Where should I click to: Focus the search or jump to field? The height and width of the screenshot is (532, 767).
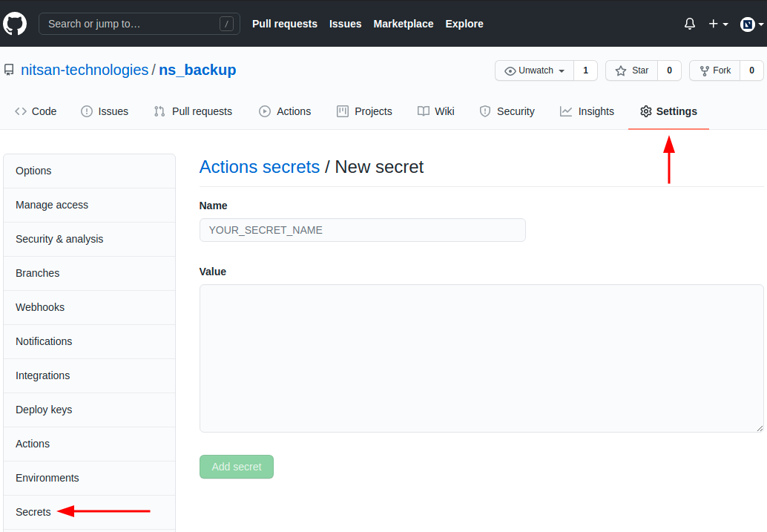(x=139, y=24)
